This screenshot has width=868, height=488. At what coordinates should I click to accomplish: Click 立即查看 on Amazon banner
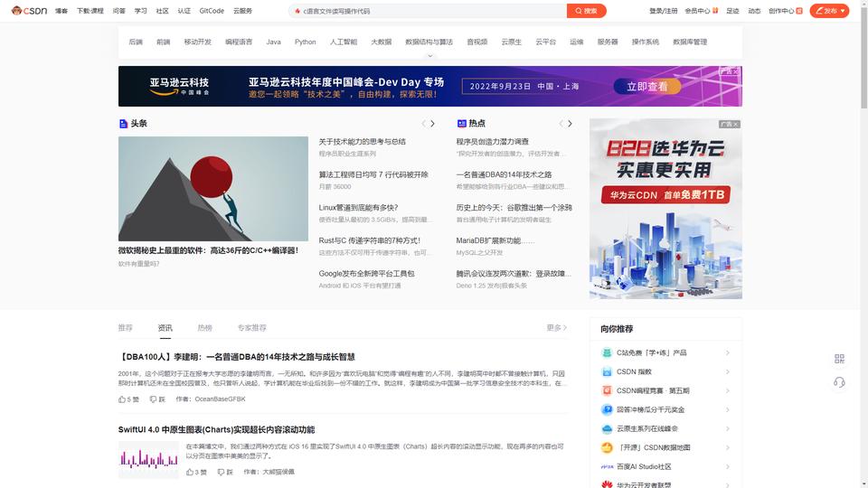[x=647, y=87]
